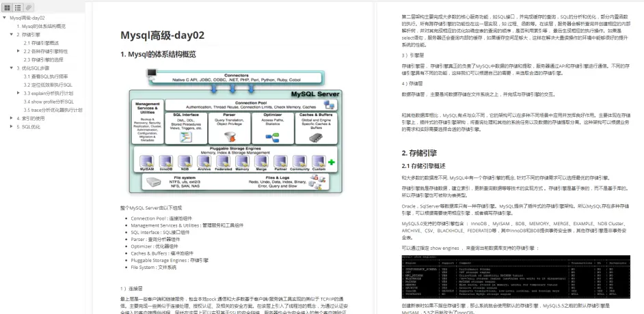Click the File system disk icon
The image size is (644, 314).
(x=155, y=183)
